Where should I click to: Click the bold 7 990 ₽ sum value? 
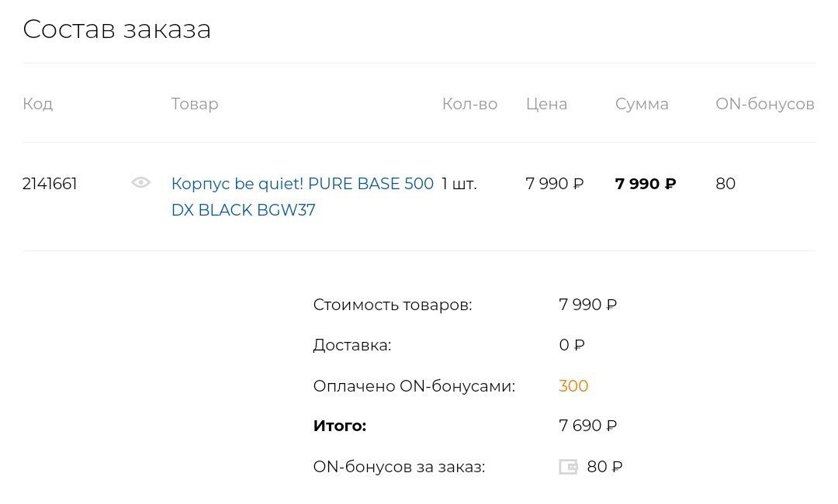645,184
